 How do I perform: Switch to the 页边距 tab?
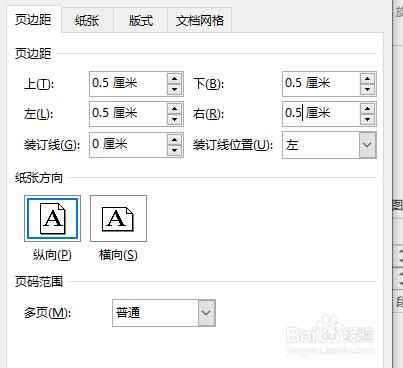[34, 19]
